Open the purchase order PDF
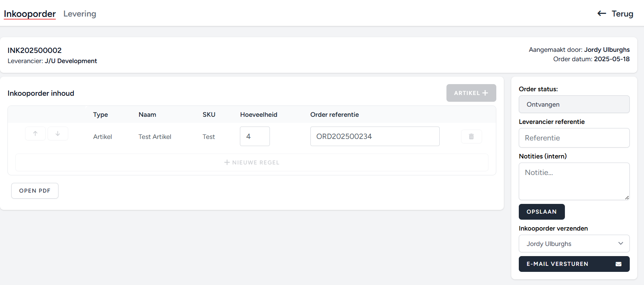 coord(35,191)
